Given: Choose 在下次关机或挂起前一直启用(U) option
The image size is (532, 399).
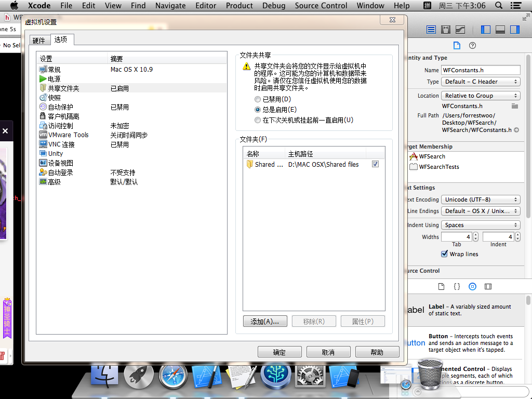Looking at the screenshot, I should click(x=258, y=120).
